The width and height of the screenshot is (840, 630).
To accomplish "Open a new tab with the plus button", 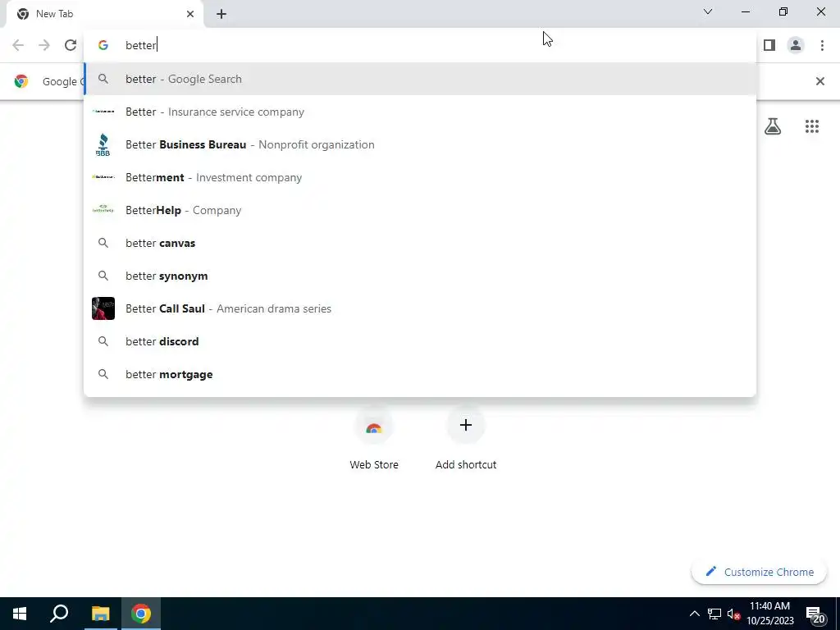I will [x=221, y=14].
